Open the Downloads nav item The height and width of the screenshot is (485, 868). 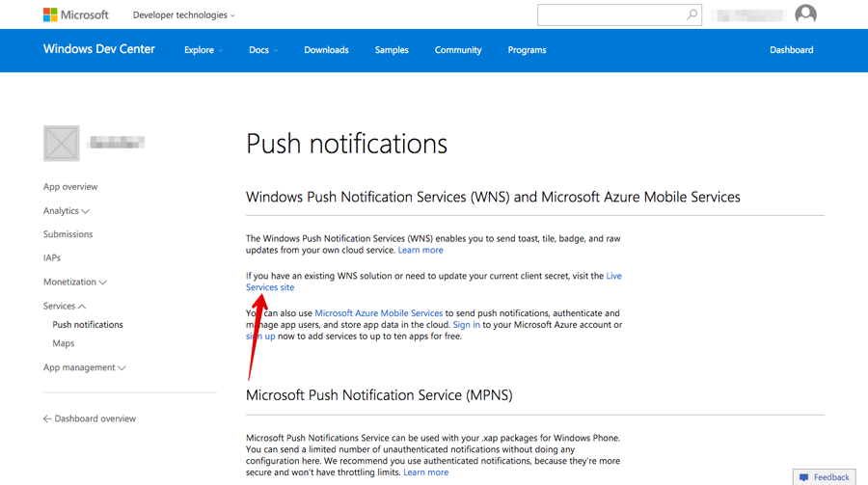point(326,50)
